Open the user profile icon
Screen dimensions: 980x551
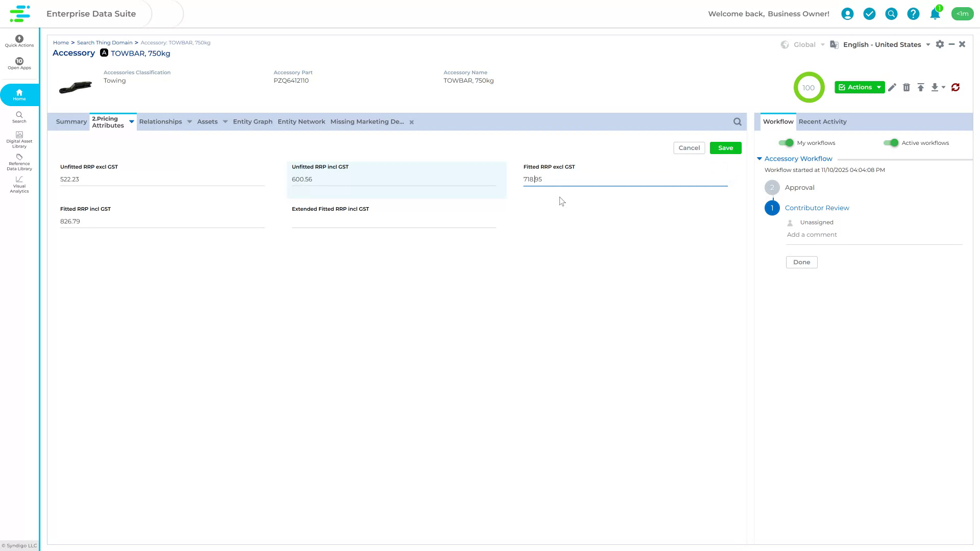pyautogui.click(x=848, y=14)
